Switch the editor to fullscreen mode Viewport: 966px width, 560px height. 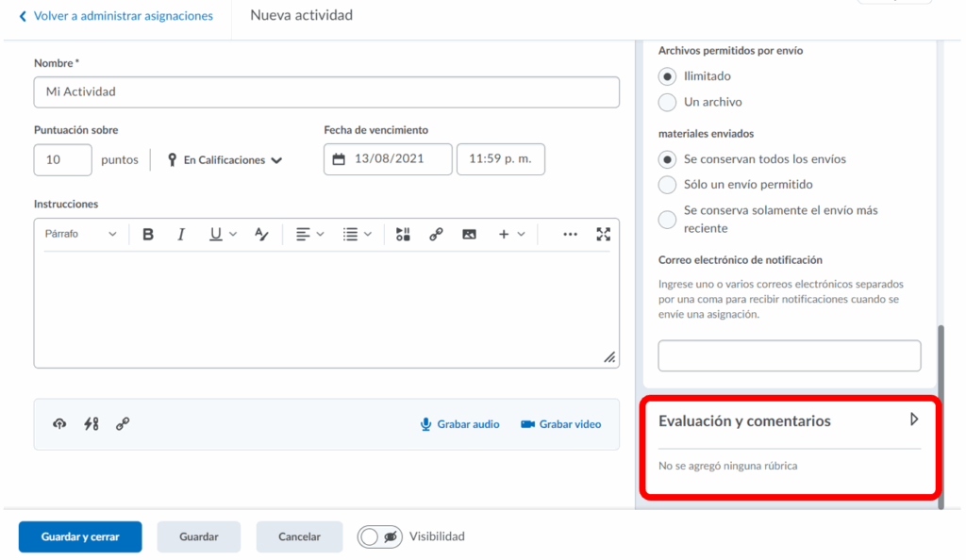click(x=604, y=235)
